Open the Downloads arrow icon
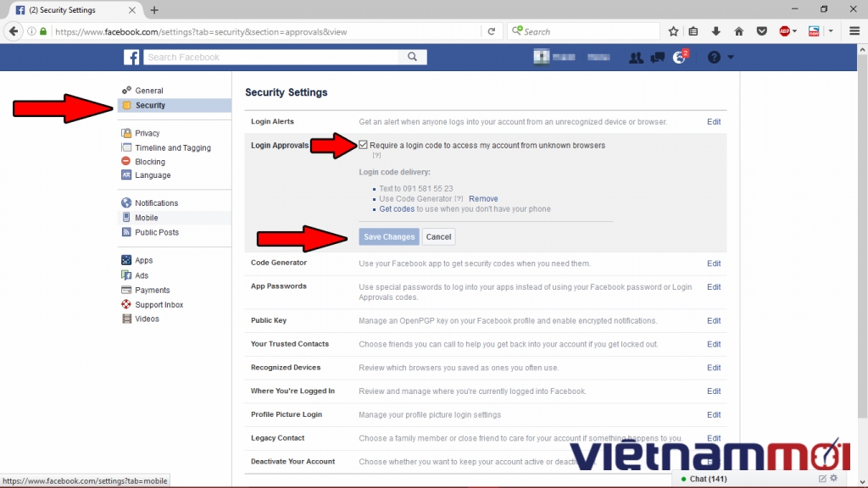This screenshot has width=868, height=488. 715,31
